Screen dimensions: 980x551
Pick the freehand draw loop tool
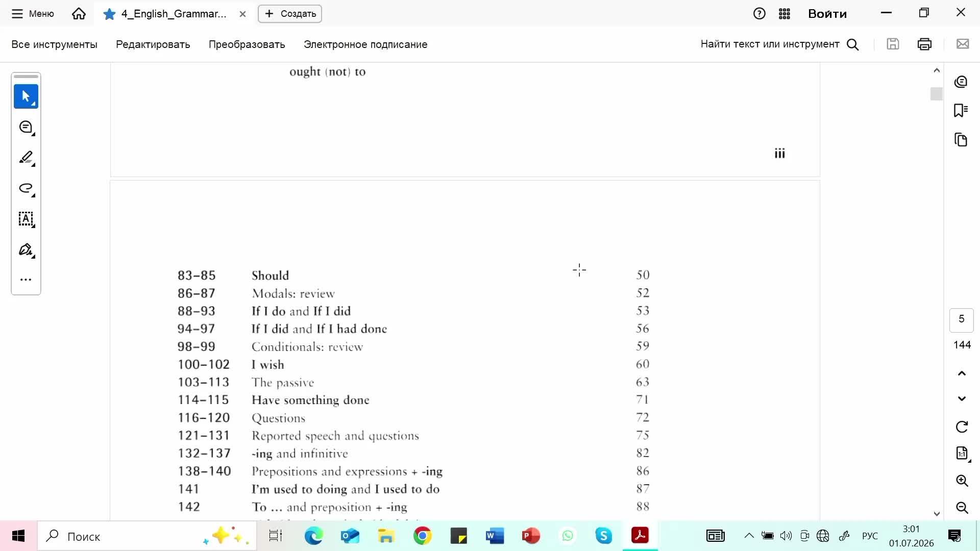pos(26,189)
